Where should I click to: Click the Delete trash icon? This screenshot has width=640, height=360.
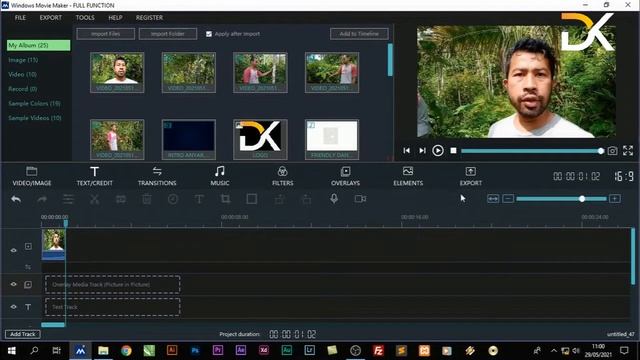pyautogui.click(x=147, y=199)
